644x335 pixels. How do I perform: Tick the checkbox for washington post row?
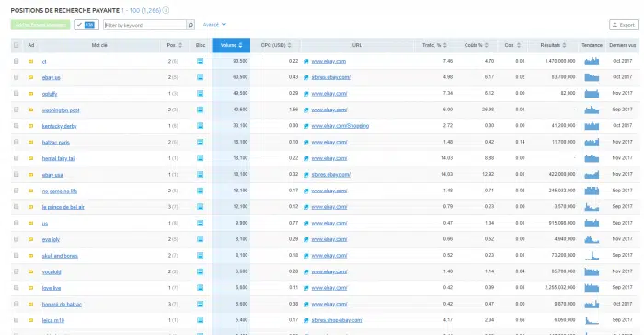(x=16, y=110)
